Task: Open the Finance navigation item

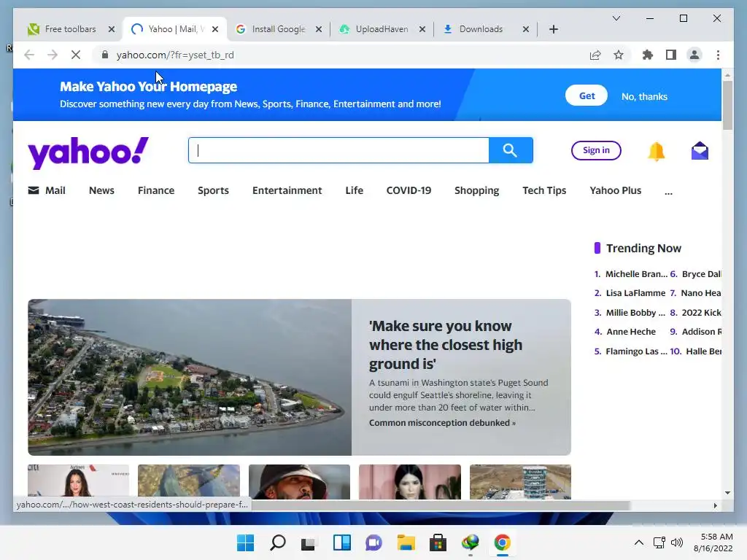Action: pos(156,190)
